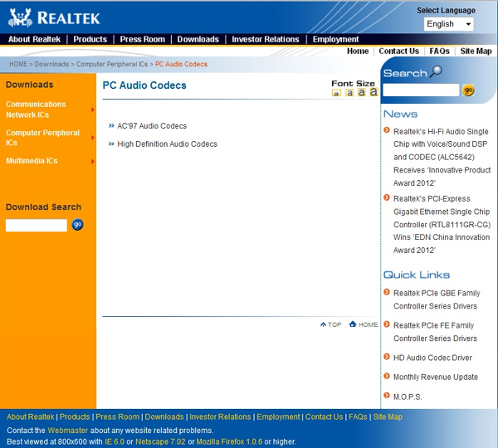Click the PC Audio Codecs breadcrumb
498x448 pixels.
click(181, 64)
